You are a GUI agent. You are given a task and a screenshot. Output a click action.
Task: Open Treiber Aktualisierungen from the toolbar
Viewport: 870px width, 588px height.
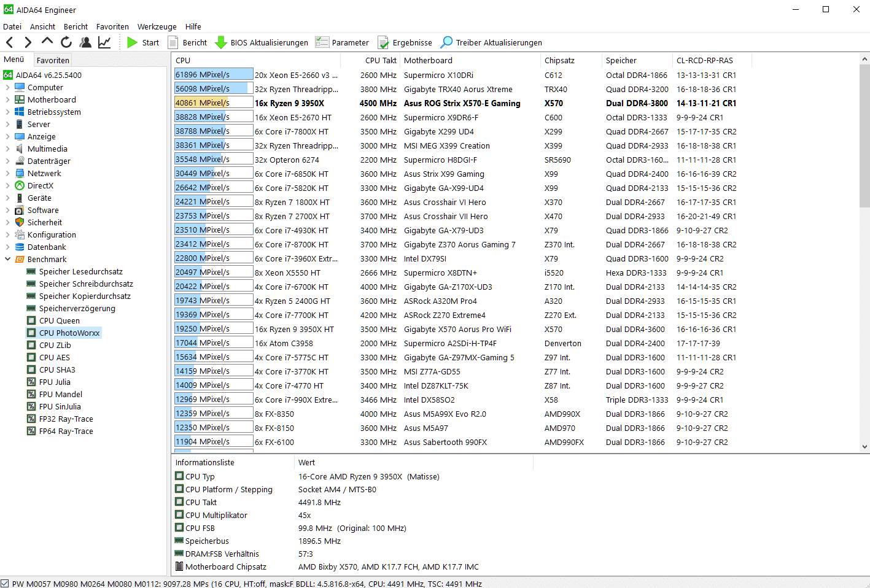[491, 42]
